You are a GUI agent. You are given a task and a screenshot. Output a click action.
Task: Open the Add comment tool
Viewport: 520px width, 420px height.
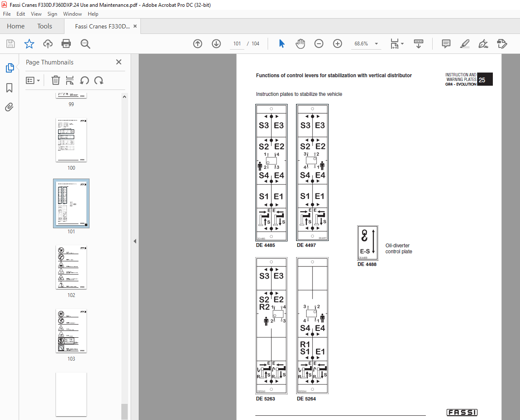(x=446, y=44)
